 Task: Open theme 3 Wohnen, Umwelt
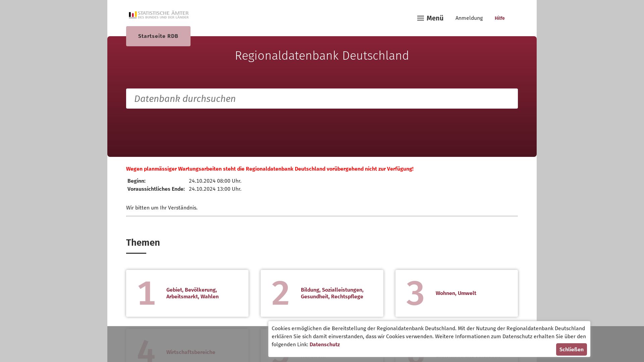pyautogui.click(x=457, y=293)
